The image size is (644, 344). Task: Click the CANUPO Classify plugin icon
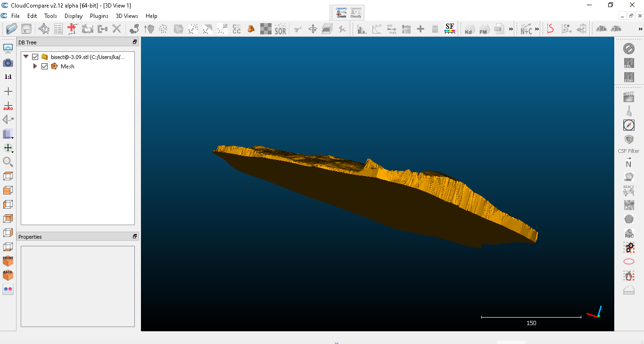point(356,12)
